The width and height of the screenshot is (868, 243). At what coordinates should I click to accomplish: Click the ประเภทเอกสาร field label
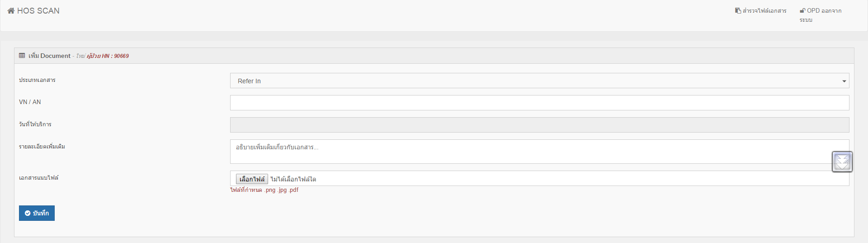[x=37, y=80]
